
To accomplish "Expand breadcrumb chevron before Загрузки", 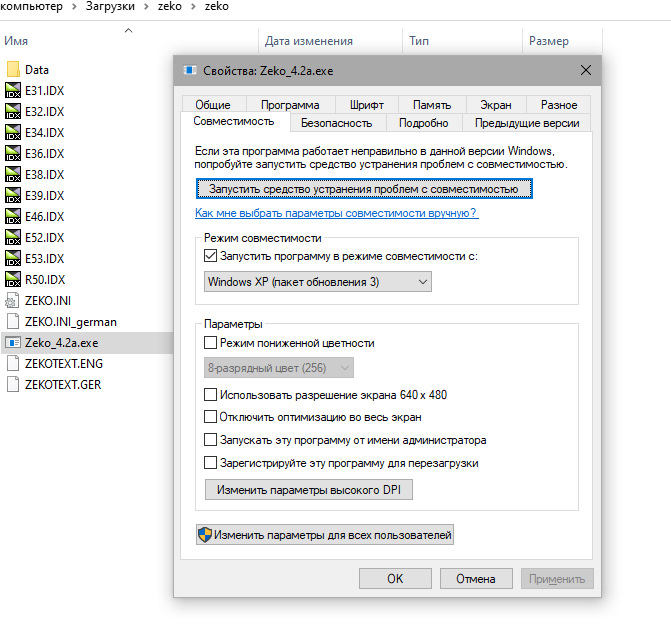I will [x=74, y=7].
